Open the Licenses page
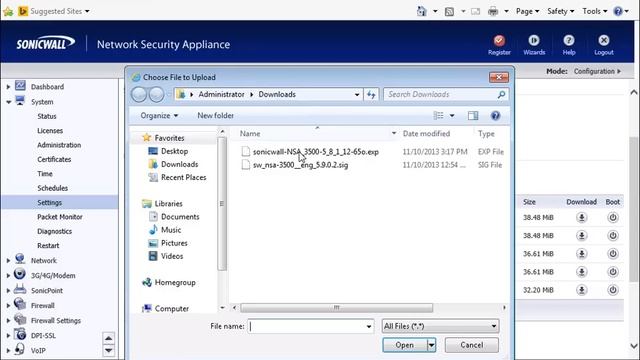The width and height of the screenshot is (640, 360). coord(50,131)
